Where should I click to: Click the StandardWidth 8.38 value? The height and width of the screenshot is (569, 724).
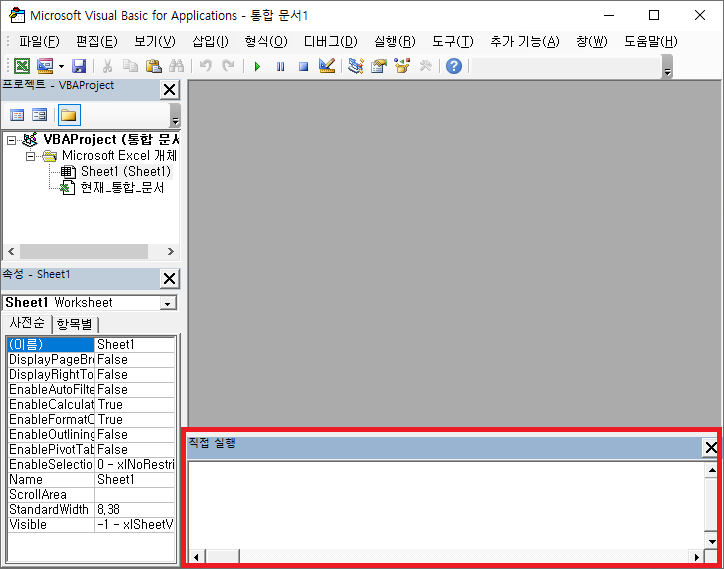(134, 509)
